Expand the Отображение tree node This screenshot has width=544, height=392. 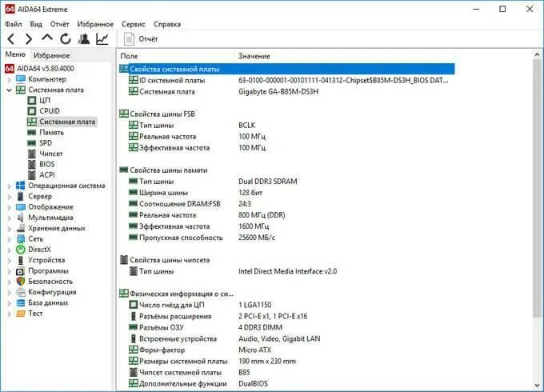(x=9, y=207)
